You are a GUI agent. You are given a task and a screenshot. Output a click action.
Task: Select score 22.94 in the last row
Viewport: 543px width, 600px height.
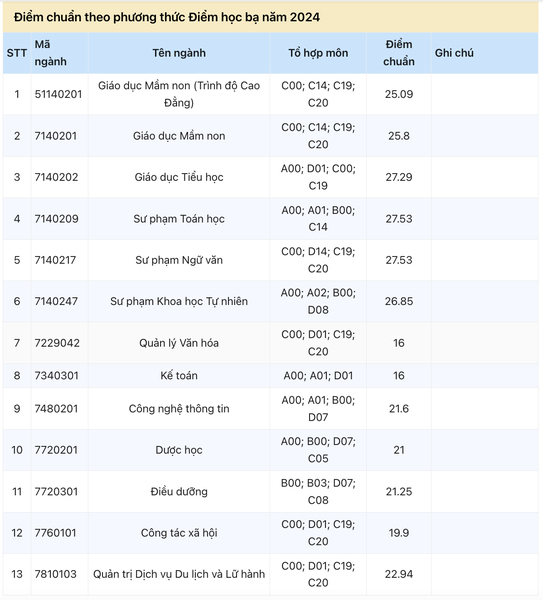tap(399, 574)
